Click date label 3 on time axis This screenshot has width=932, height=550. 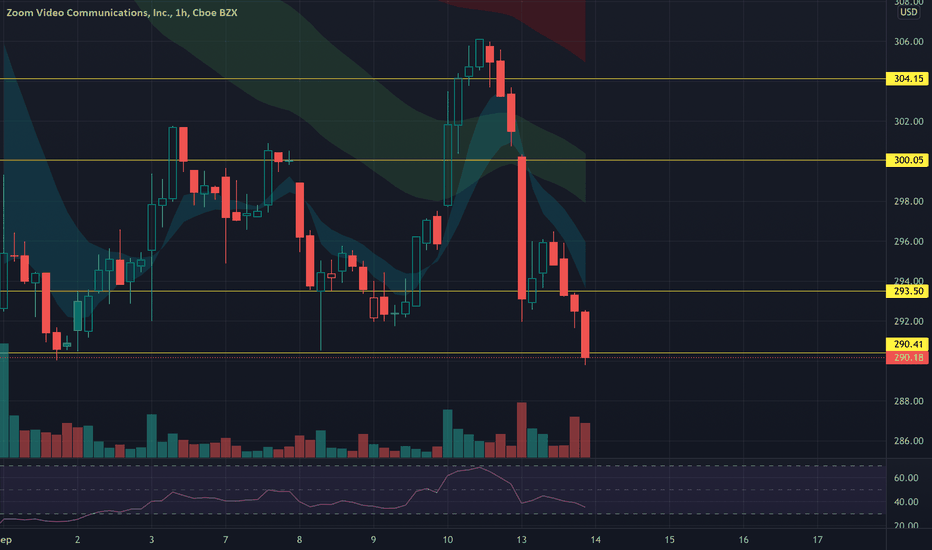pyautogui.click(x=152, y=540)
